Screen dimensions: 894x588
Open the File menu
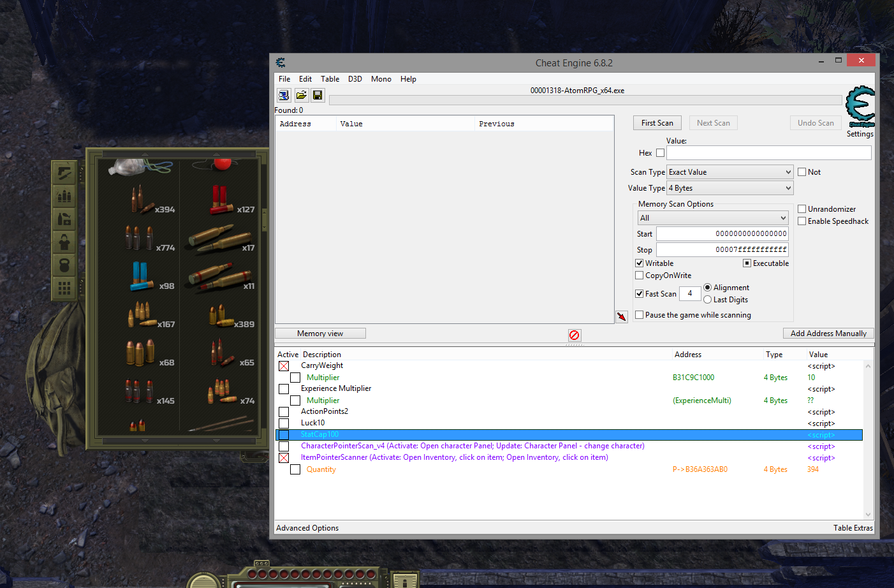tap(284, 79)
